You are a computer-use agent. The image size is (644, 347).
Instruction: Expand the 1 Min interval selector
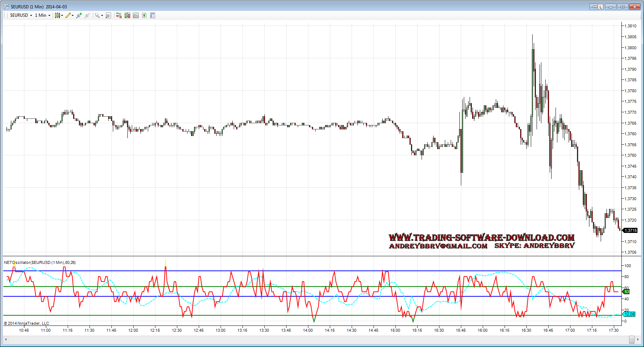tap(42, 15)
